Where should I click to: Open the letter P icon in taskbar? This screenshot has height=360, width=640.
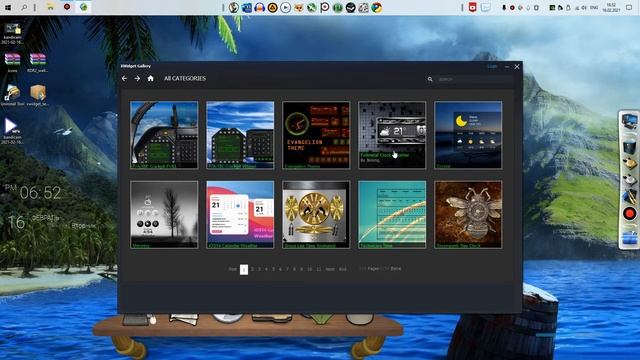(x=324, y=7)
